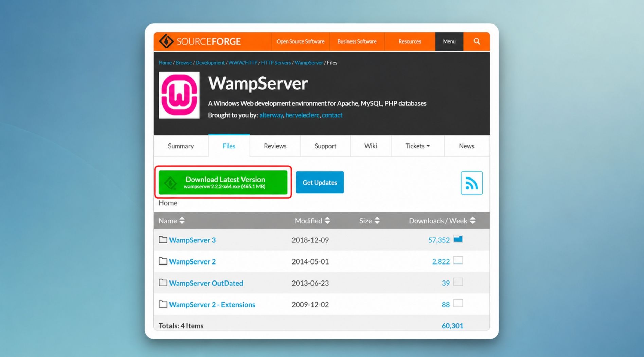Click WampServer in the breadcrumb
The height and width of the screenshot is (357, 644).
pos(309,63)
